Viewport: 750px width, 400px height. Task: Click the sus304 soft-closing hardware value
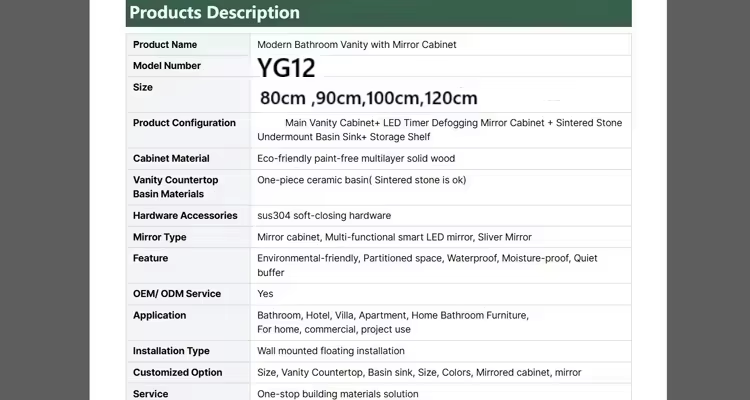point(324,216)
